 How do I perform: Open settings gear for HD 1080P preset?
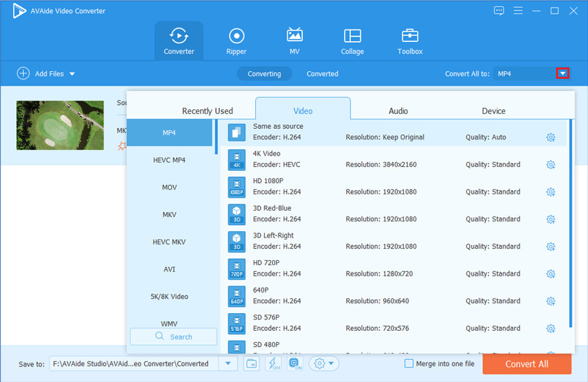550,192
